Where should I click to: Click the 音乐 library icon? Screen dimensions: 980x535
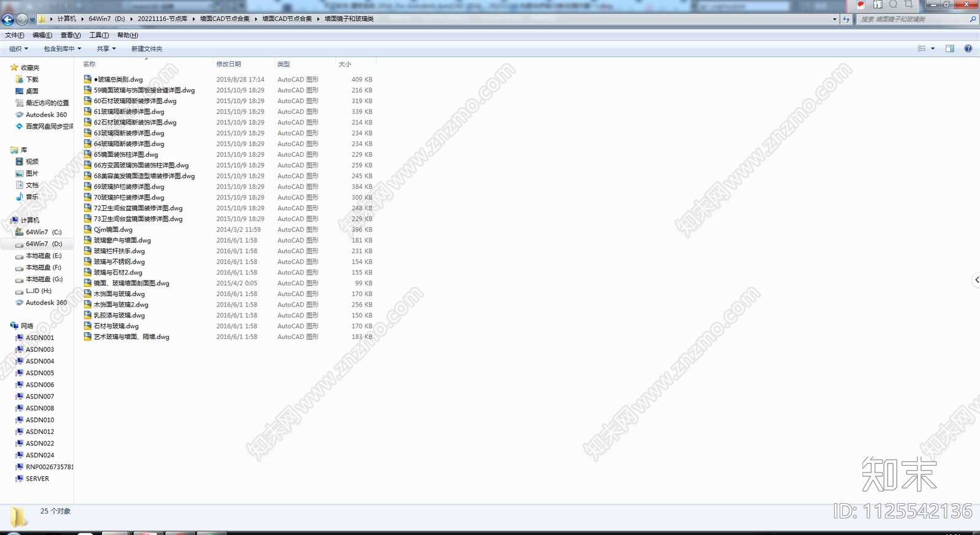tap(19, 197)
